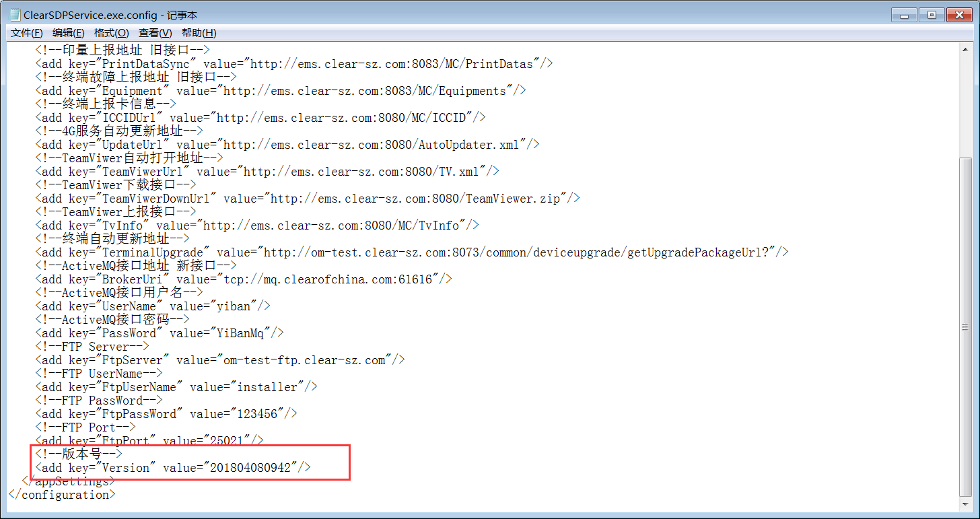Click the Notepad icon in title bar

pyautogui.click(x=15, y=15)
